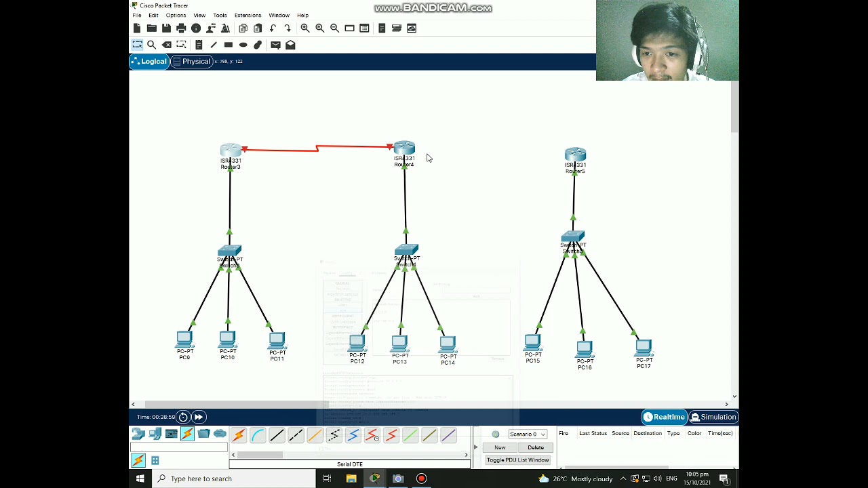Zoom out of the workspace

335,28
